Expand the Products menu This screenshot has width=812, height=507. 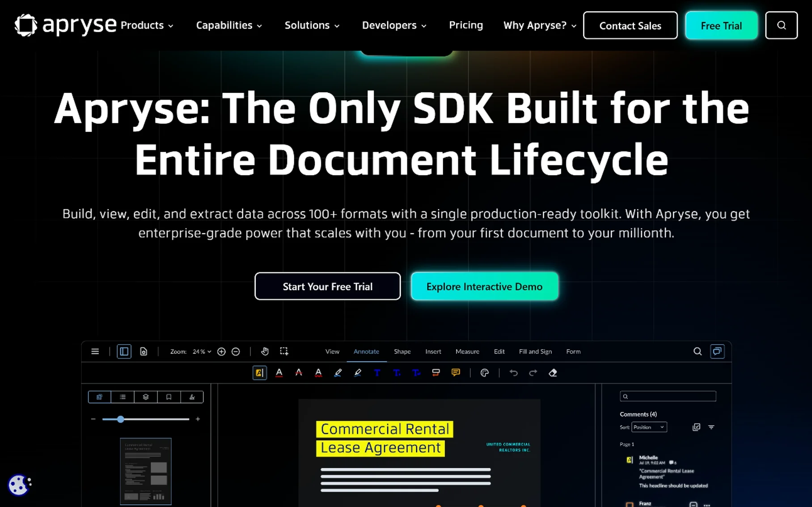point(147,25)
